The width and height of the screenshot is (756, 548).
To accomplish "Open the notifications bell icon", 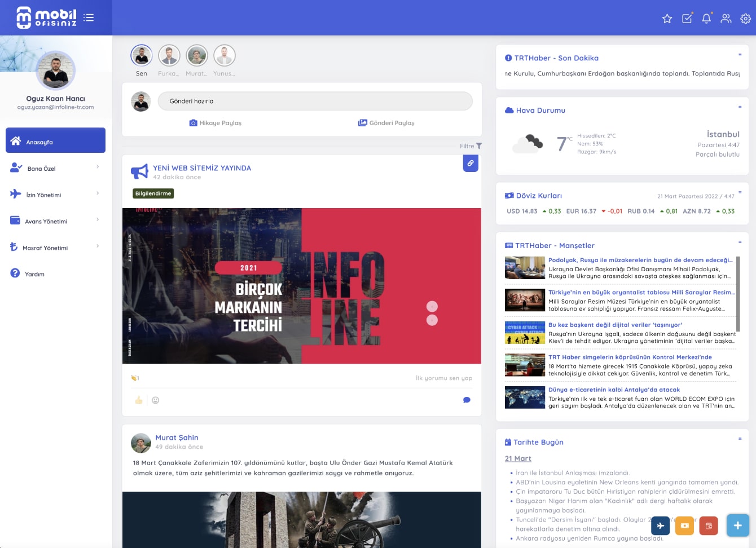I will click(706, 18).
